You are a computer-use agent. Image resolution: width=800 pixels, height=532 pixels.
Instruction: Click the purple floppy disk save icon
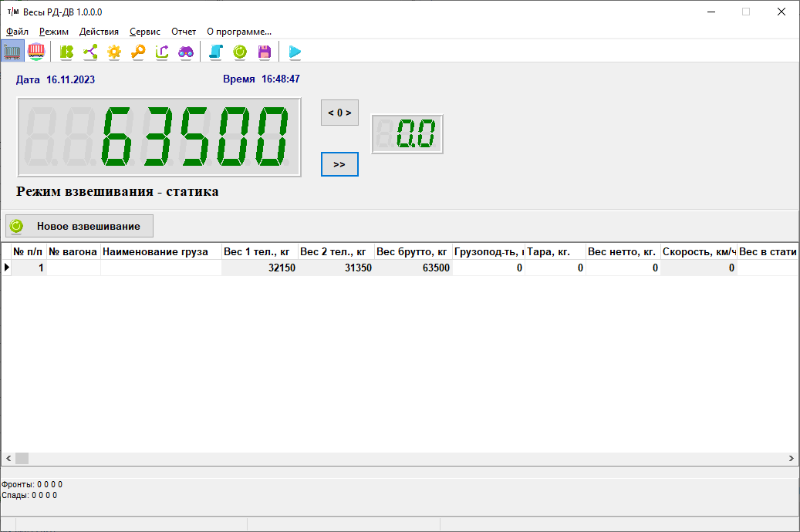[264, 52]
